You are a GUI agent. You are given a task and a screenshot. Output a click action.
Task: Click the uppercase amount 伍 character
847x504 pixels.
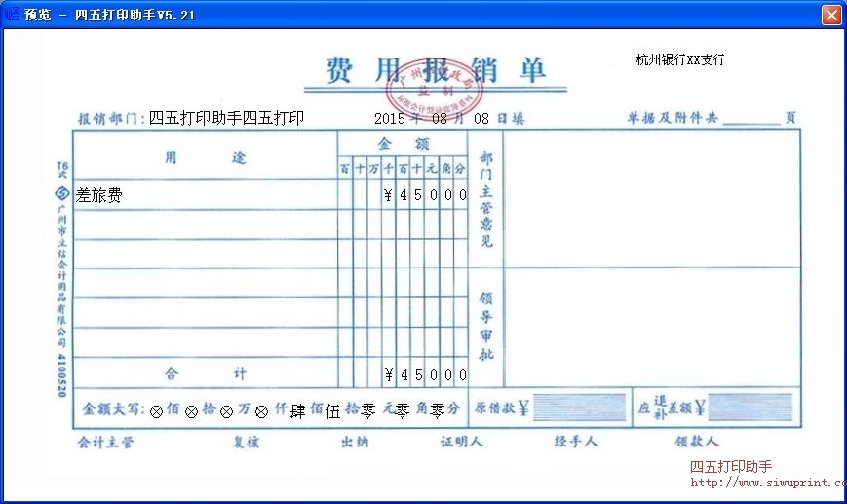[332, 411]
